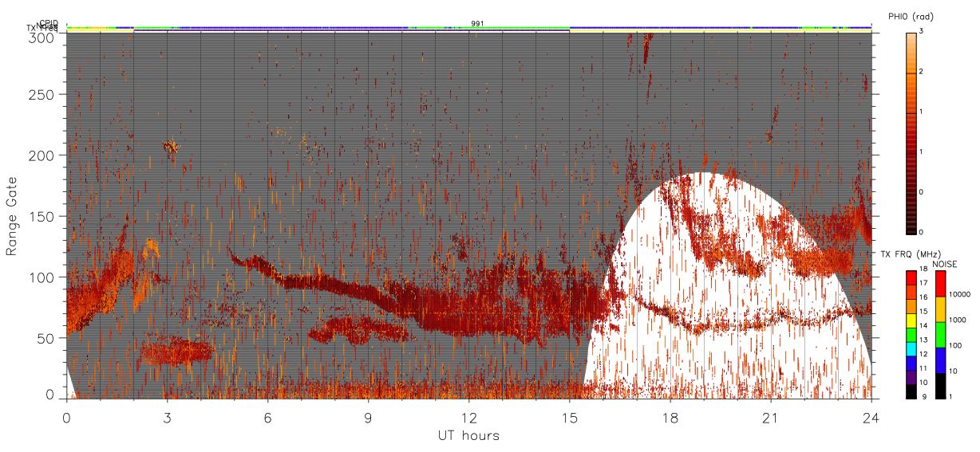Click the TX FRQ legend value 15
This screenshot has width=980, height=452.
(922, 312)
